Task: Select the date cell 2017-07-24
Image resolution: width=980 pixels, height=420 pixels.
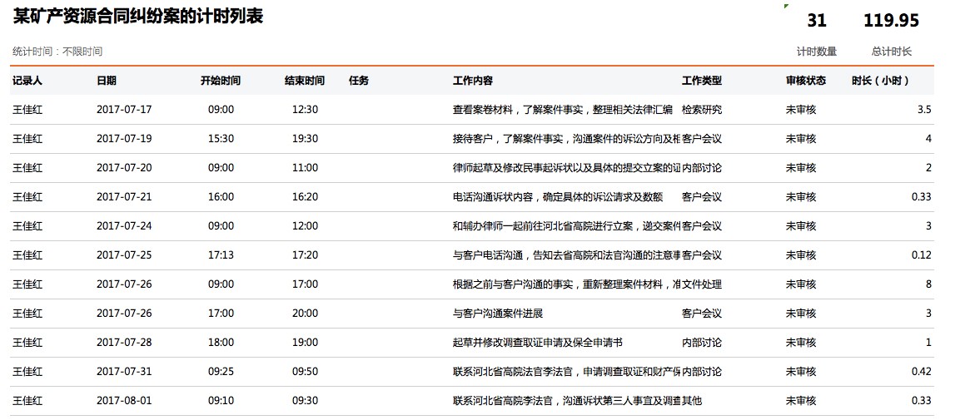Action: coord(124,226)
